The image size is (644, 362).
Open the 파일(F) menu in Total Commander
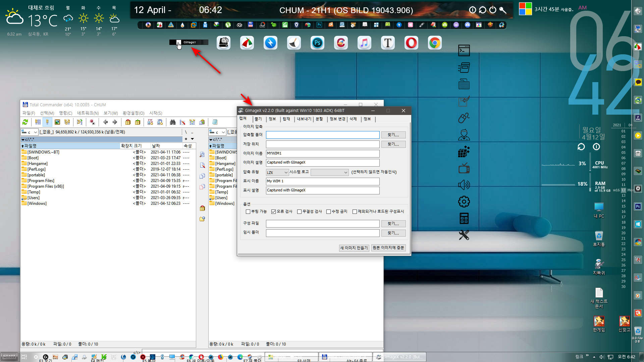(29, 113)
